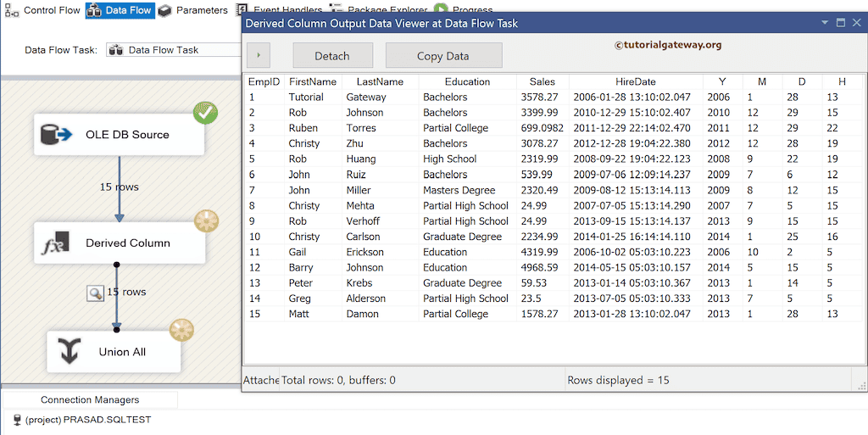This screenshot has height=435, width=868.
Task: Click the Y column header
Action: [x=722, y=81]
